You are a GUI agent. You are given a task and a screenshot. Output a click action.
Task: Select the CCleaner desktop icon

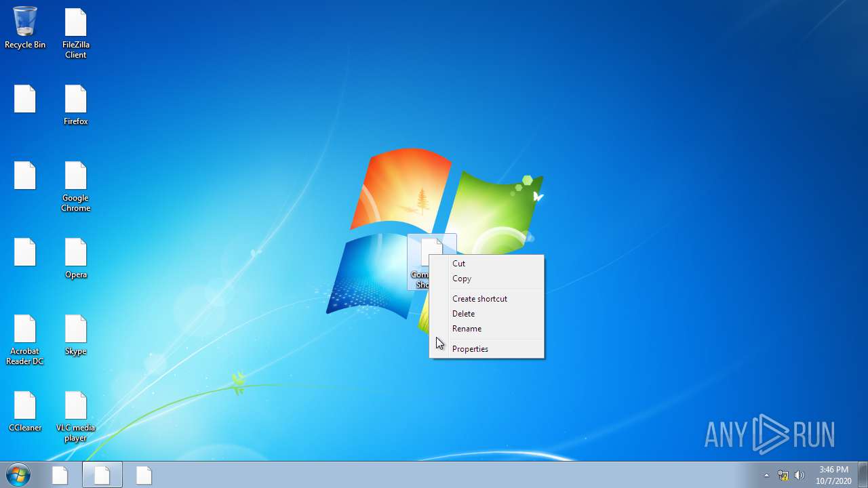(25, 411)
